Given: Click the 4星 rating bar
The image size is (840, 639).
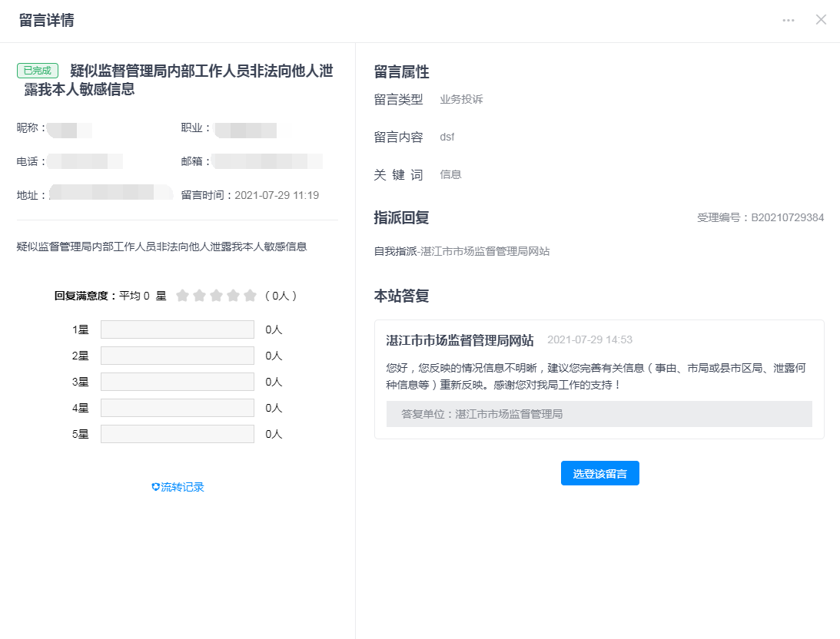Looking at the screenshot, I should coord(177,408).
